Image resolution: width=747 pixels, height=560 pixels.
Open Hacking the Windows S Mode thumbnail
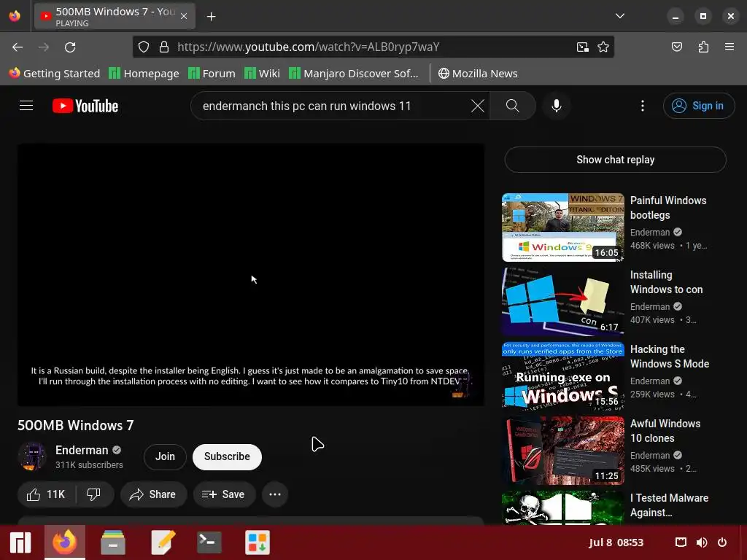[562, 376]
